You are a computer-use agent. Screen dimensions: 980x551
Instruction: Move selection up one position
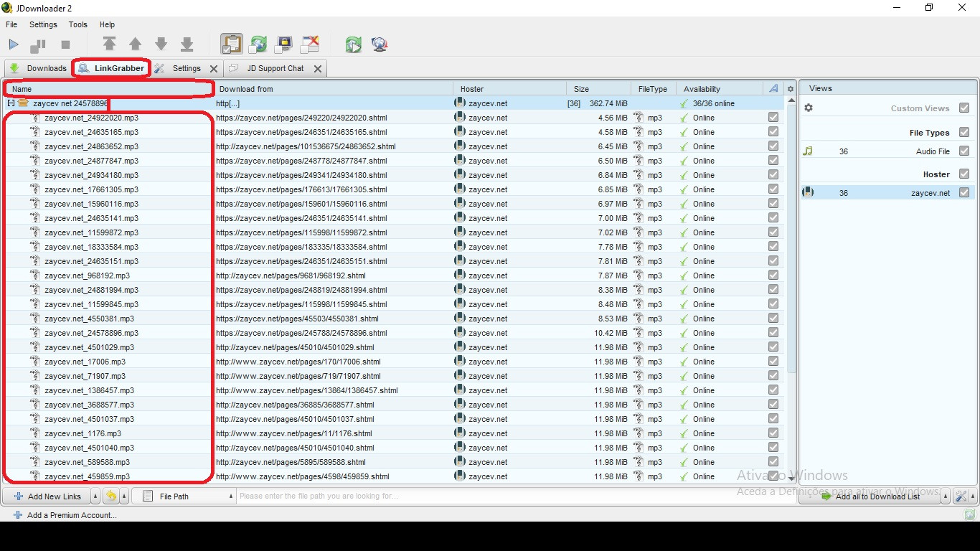(x=135, y=44)
